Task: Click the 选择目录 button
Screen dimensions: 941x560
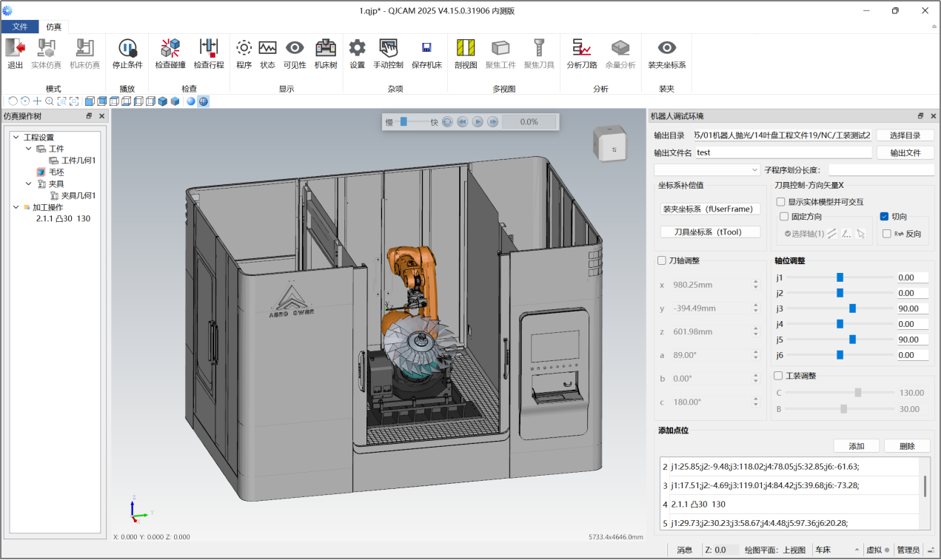Action: [x=905, y=135]
